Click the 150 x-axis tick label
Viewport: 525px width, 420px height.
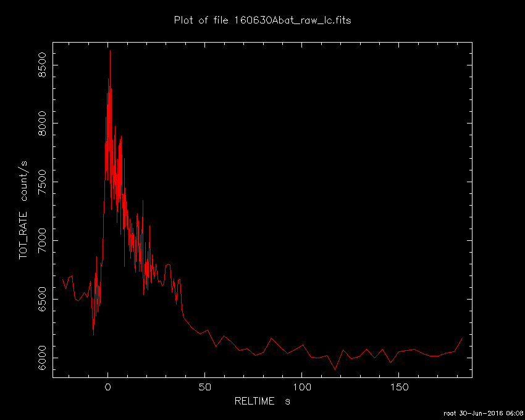click(399, 387)
